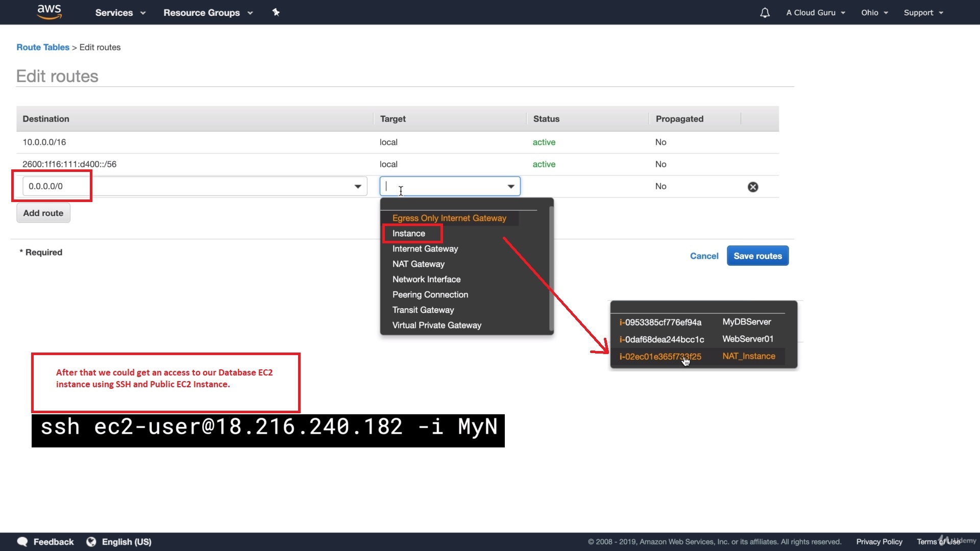
Task: Select Internet Gateway target option
Action: click(x=425, y=249)
